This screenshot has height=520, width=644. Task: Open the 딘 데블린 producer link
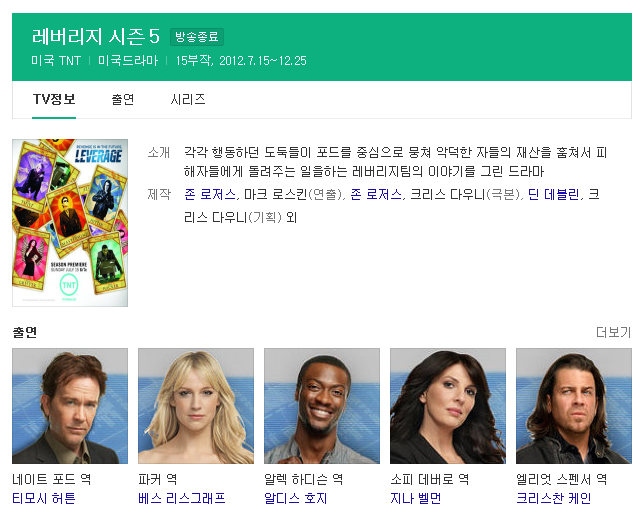click(554, 194)
